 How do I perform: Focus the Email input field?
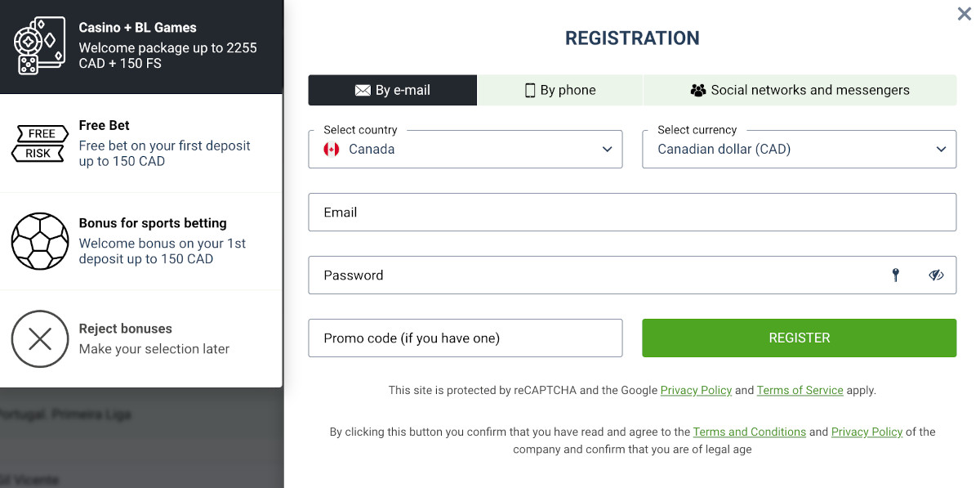click(x=632, y=213)
